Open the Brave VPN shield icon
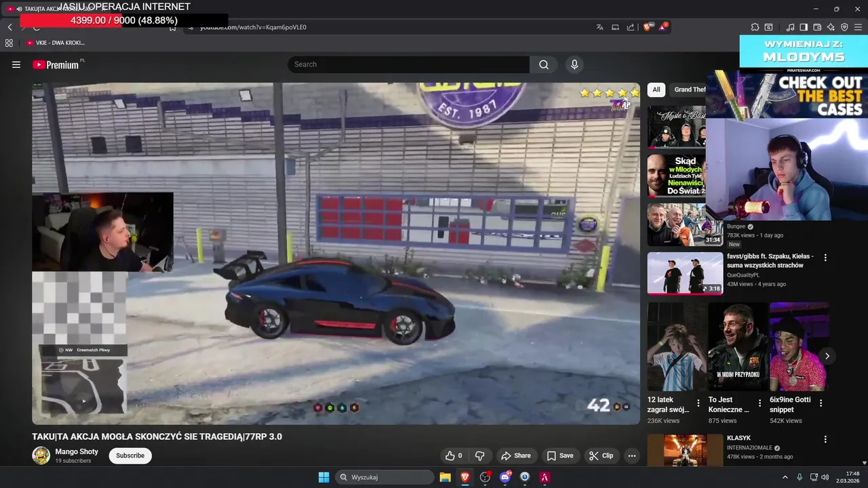This screenshot has height=488, width=868. point(844,27)
